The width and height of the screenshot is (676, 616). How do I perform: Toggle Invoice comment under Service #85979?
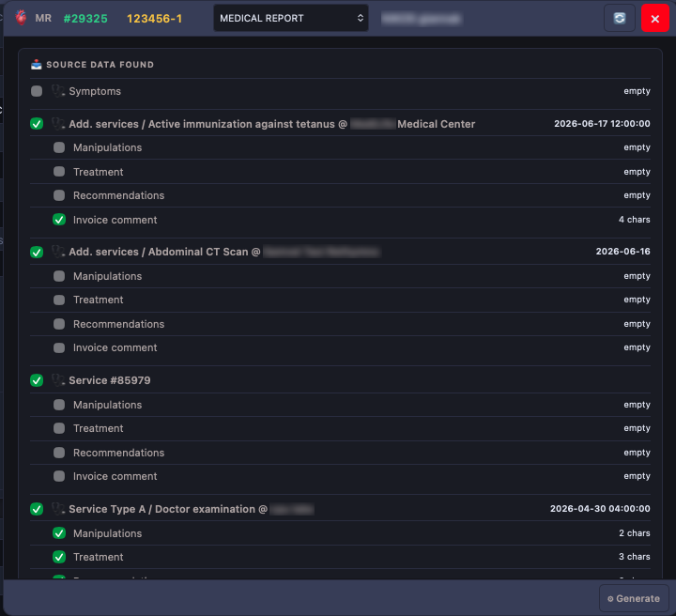tap(59, 476)
